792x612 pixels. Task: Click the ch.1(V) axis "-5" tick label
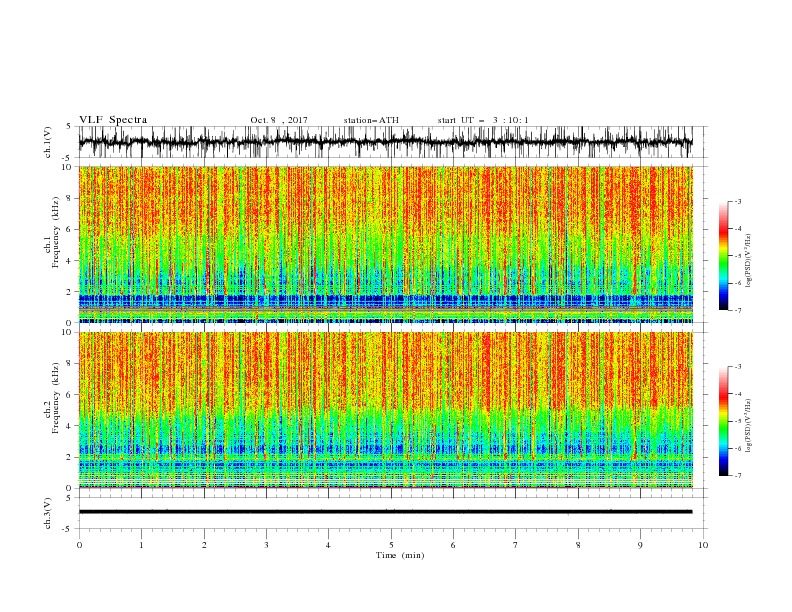coord(68,158)
